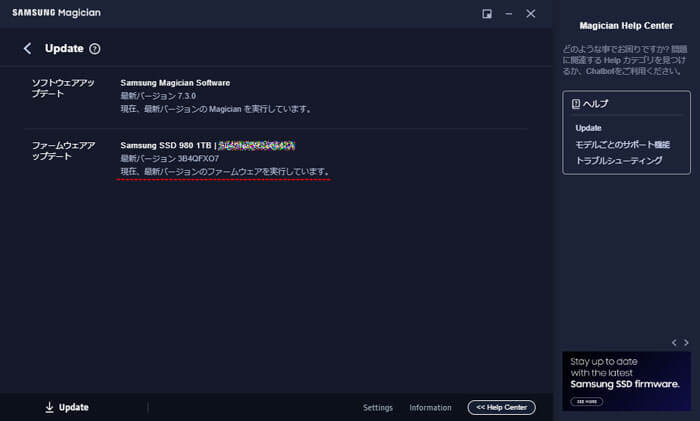Click the Update button at bottom left

coord(67,407)
